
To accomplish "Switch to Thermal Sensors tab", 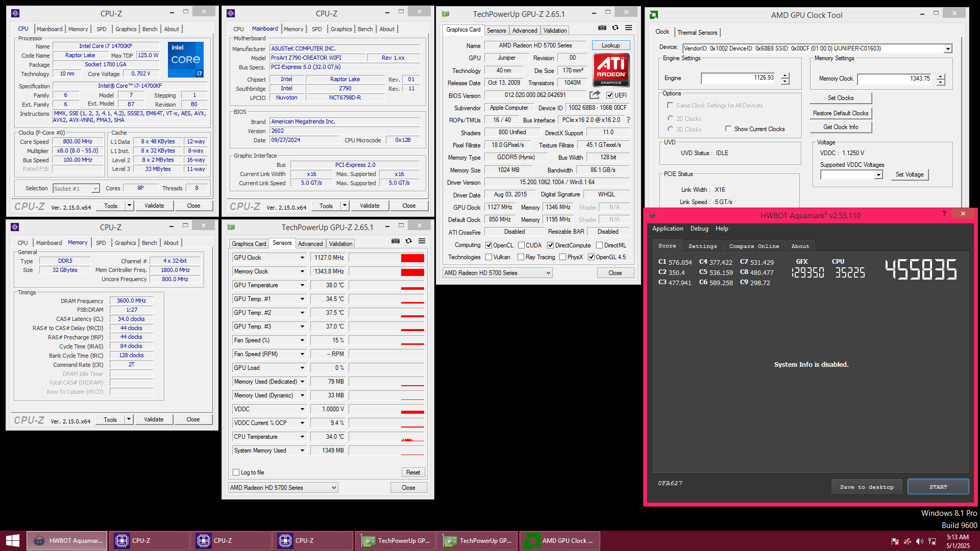I will pos(697,32).
